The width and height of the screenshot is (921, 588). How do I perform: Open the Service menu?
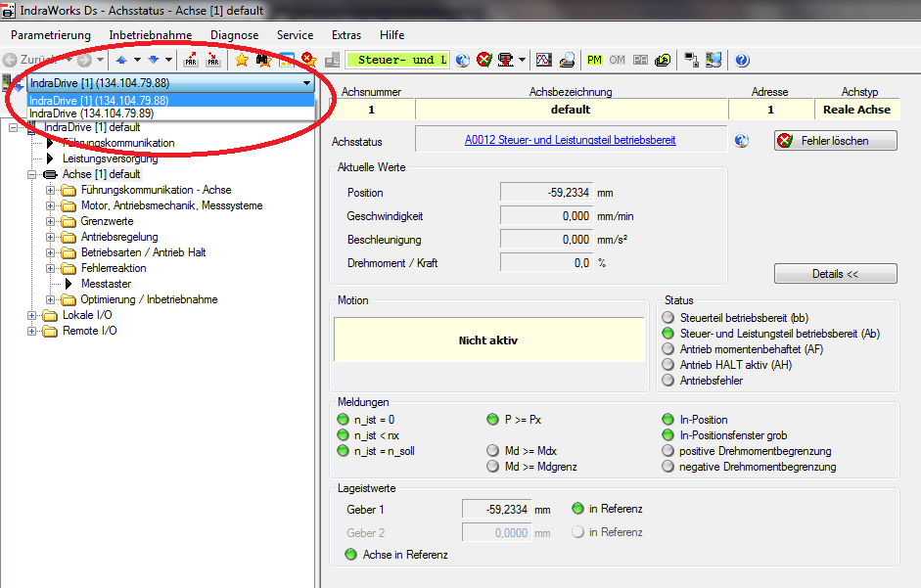[295, 35]
